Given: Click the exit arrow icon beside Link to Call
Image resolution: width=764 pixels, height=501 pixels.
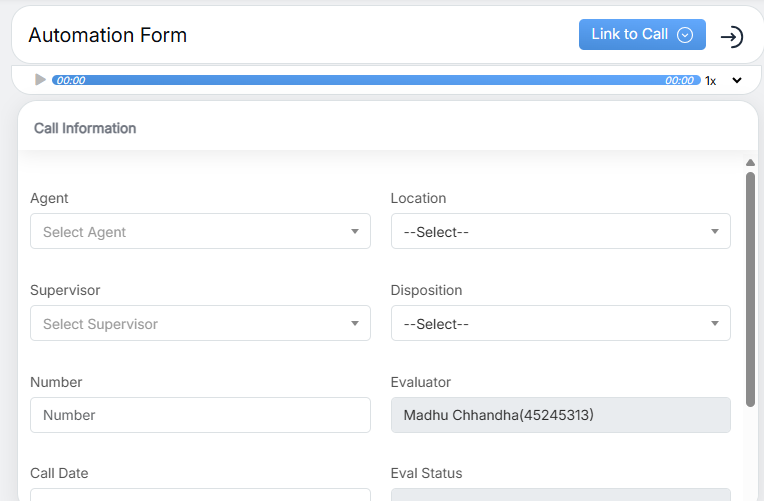Looking at the screenshot, I should (x=732, y=37).
